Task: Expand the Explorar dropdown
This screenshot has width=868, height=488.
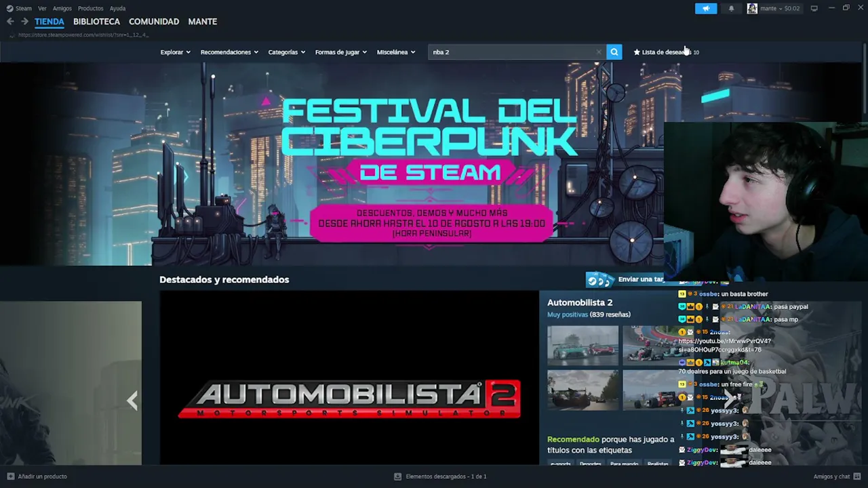Action: coord(176,52)
